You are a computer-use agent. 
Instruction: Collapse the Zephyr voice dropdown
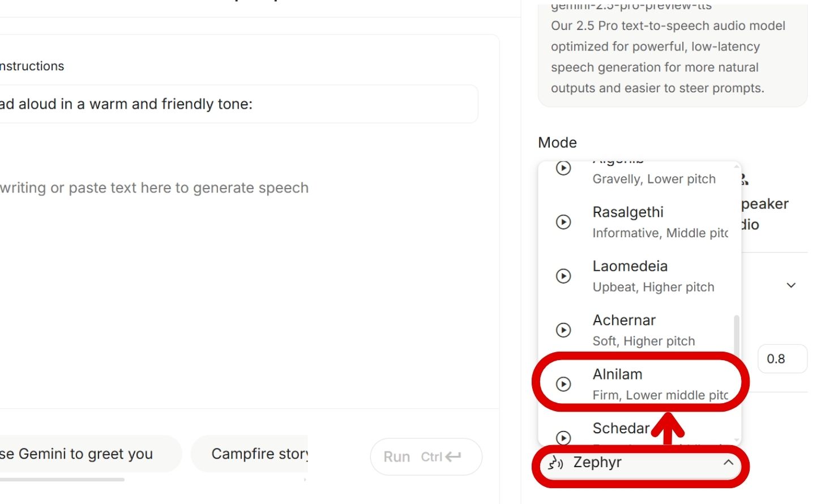coord(728,463)
